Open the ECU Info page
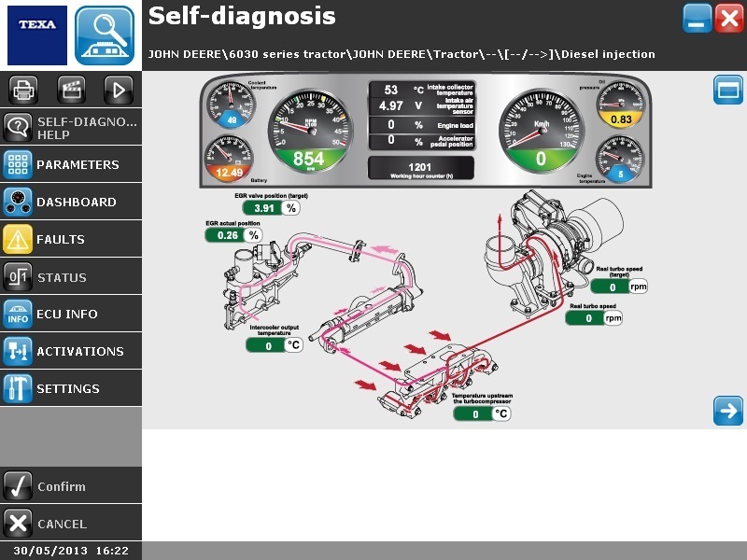 (x=71, y=315)
